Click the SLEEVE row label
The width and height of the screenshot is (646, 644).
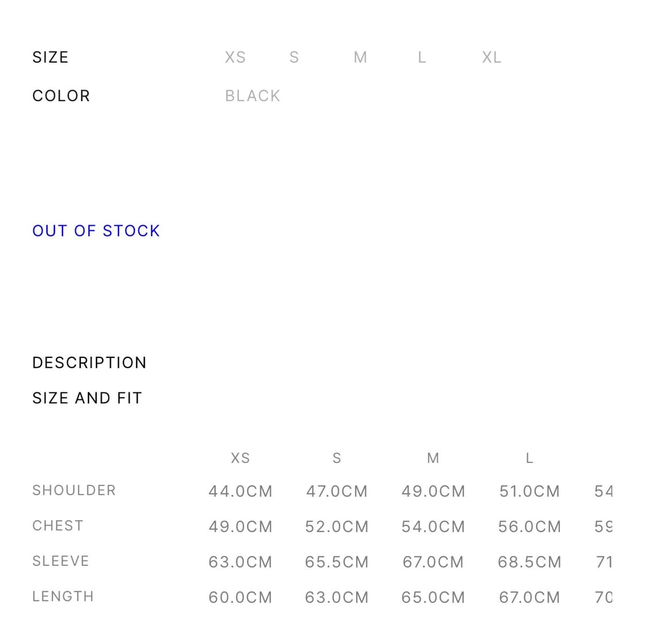pos(61,561)
